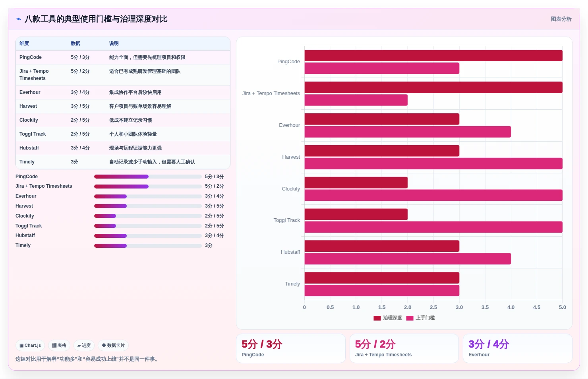
Task: Click the PingCode progress bar
Action: pyautogui.click(x=148, y=177)
